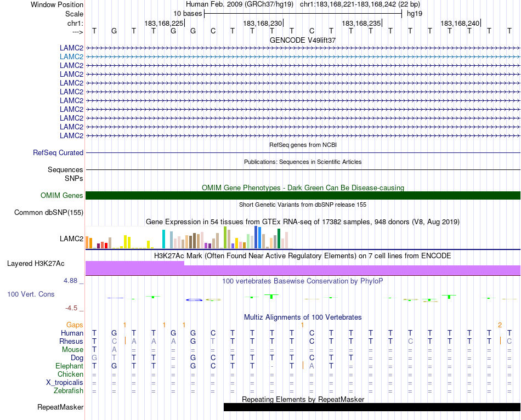Click the Scale track label
This screenshot has width=521, height=420.
(74, 14)
